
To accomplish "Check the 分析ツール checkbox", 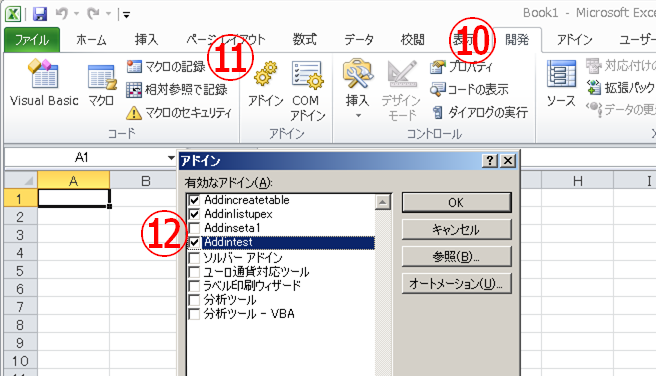I will [194, 300].
